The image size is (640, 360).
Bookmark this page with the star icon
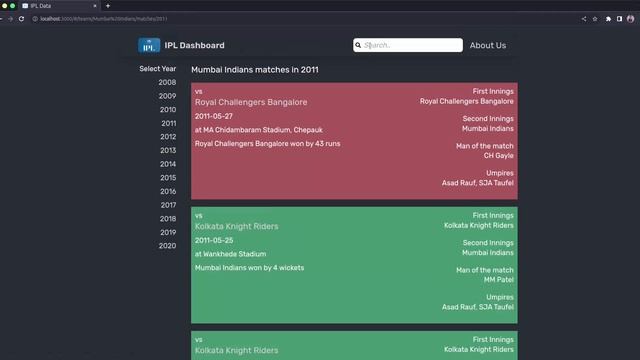(x=595, y=19)
